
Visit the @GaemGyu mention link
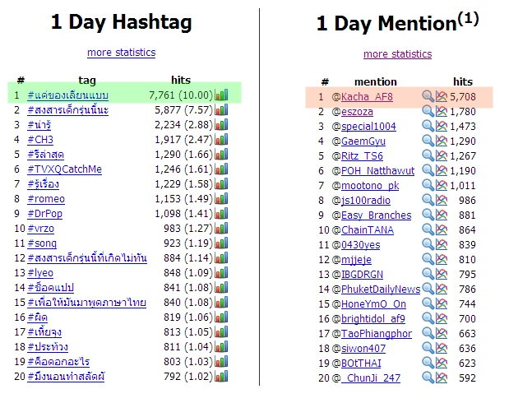[x=363, y=141]
